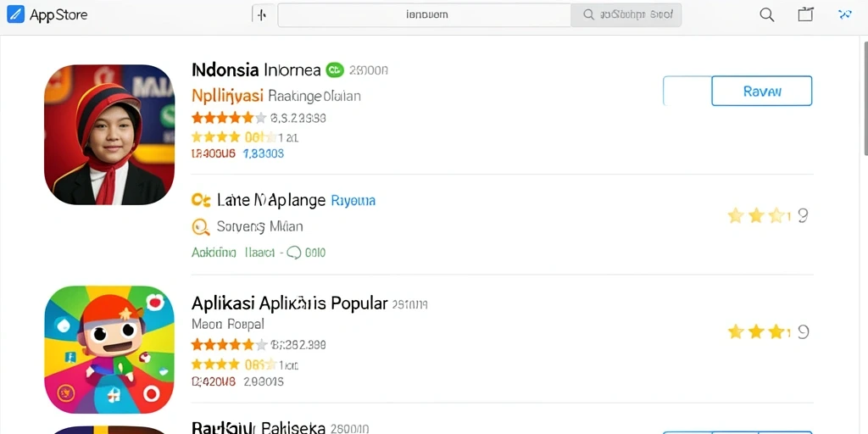Click the Indonsia Inlornea app title
The width and height of the screenshot is (868, 434).
point(256,70)
